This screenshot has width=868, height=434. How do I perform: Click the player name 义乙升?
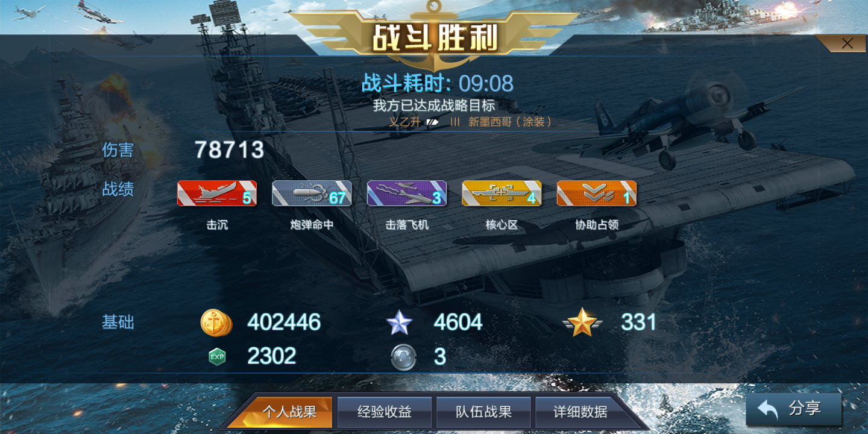pos(404,122)
